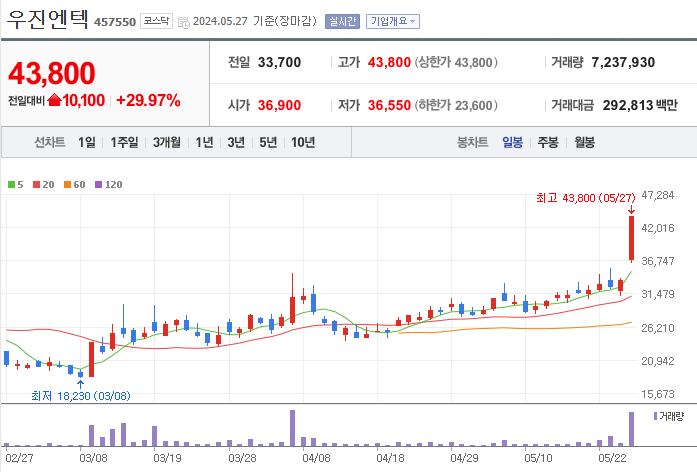Click the previous close value 33,700
Screen dimensions: 697x472
(279, 62)
